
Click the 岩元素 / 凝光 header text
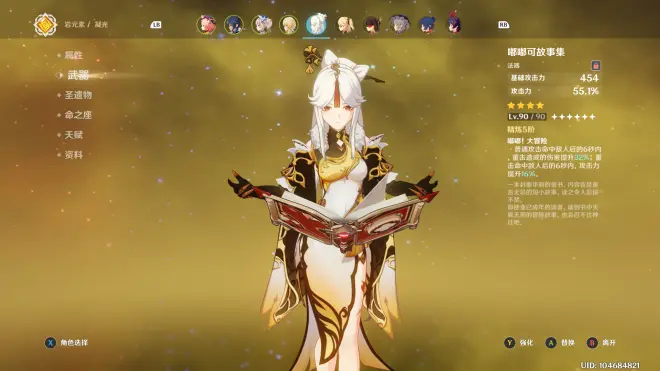coord(86,24)
